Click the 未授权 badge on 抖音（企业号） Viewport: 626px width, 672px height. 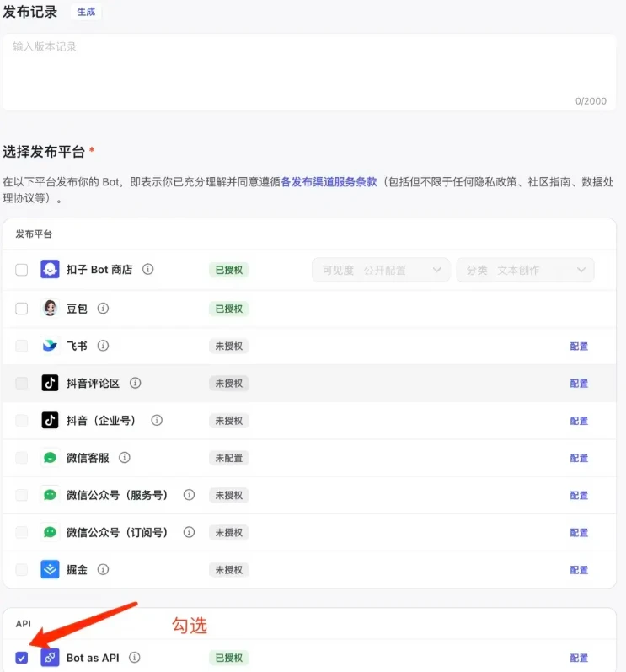228,421
